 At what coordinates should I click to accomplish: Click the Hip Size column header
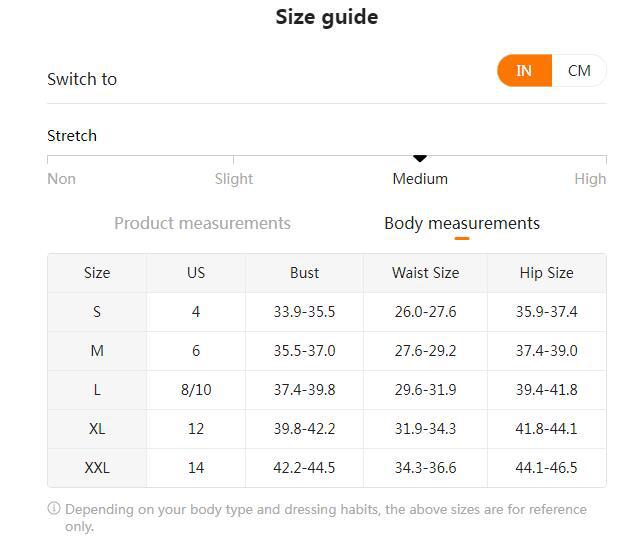coord(546,273)
